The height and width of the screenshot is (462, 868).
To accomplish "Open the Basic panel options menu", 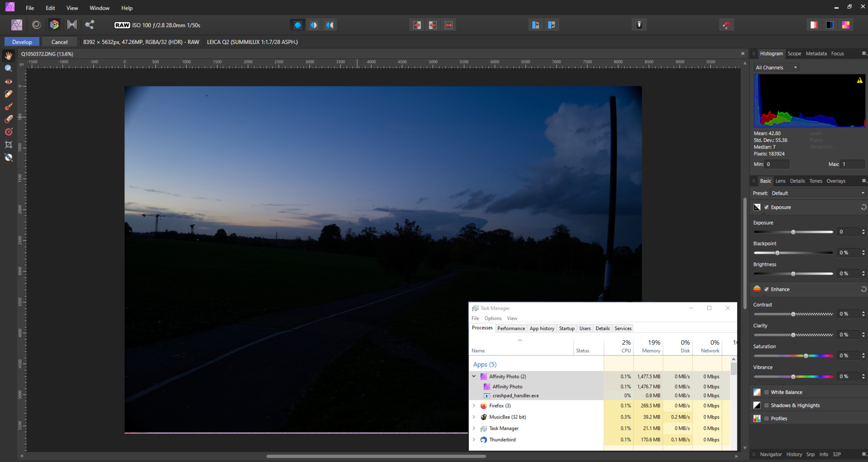I will click(x=864, y=181).
